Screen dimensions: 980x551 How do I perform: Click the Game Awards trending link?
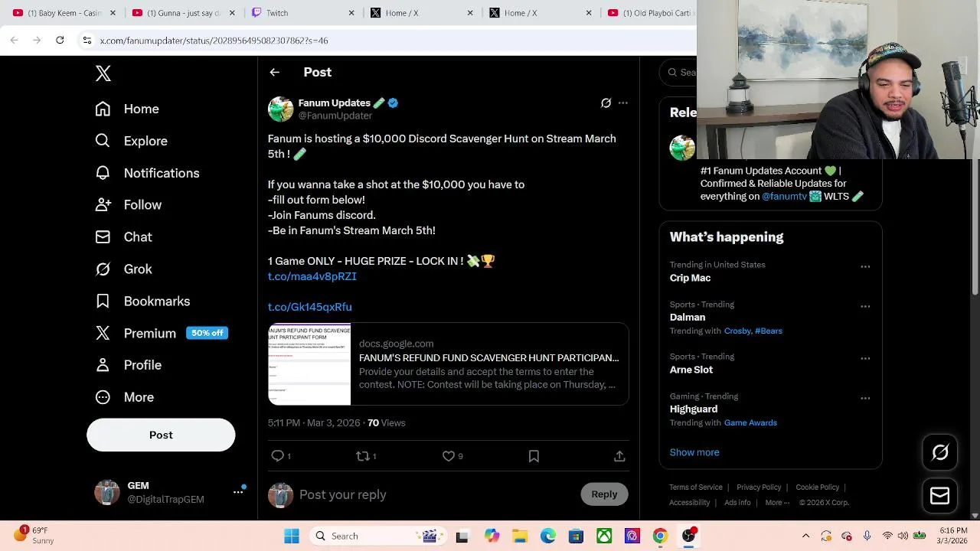[750, 422]
